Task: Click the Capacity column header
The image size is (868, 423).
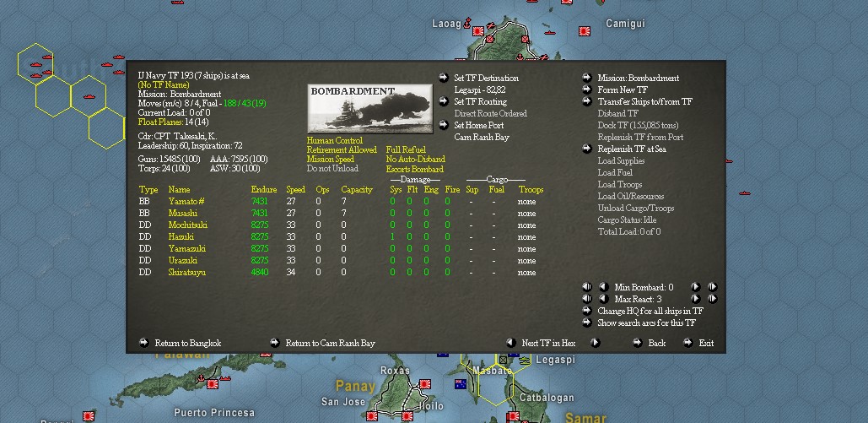Action: (357, 190)
